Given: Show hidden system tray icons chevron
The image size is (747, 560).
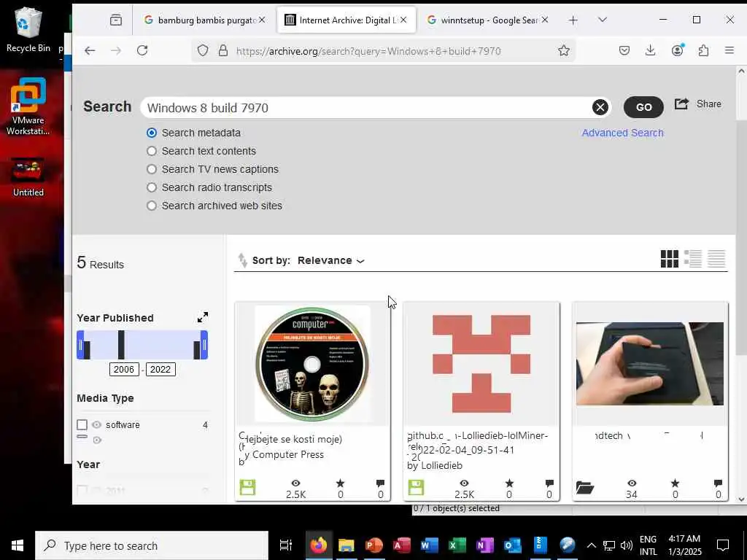Looking at the screenshot, I should [591, 545].
